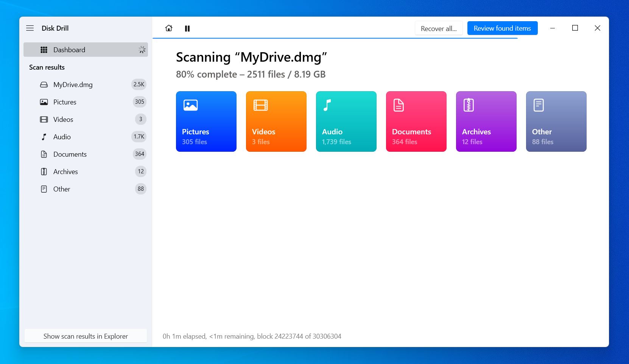Image resolution: width=629 pixels, height=364 pixels.
Task: Click the Pictures icon in sidebar
Action: pyautogui.click(x=44, y=102)
